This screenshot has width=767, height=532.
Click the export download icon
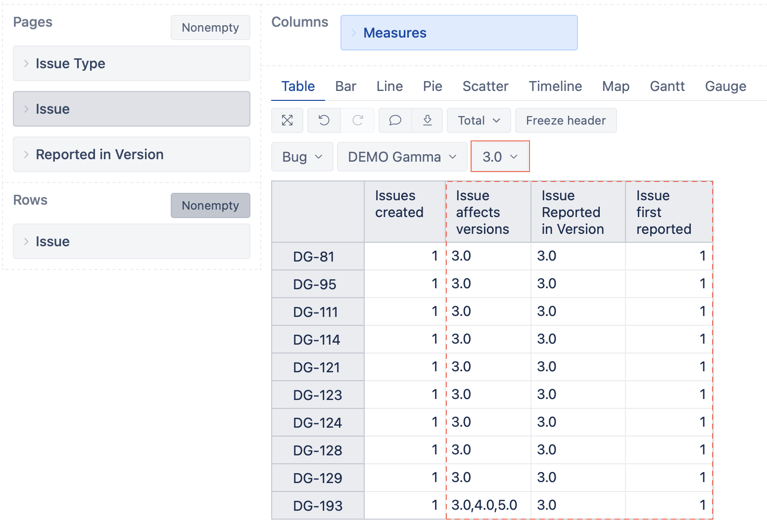(x=428, y=121)
